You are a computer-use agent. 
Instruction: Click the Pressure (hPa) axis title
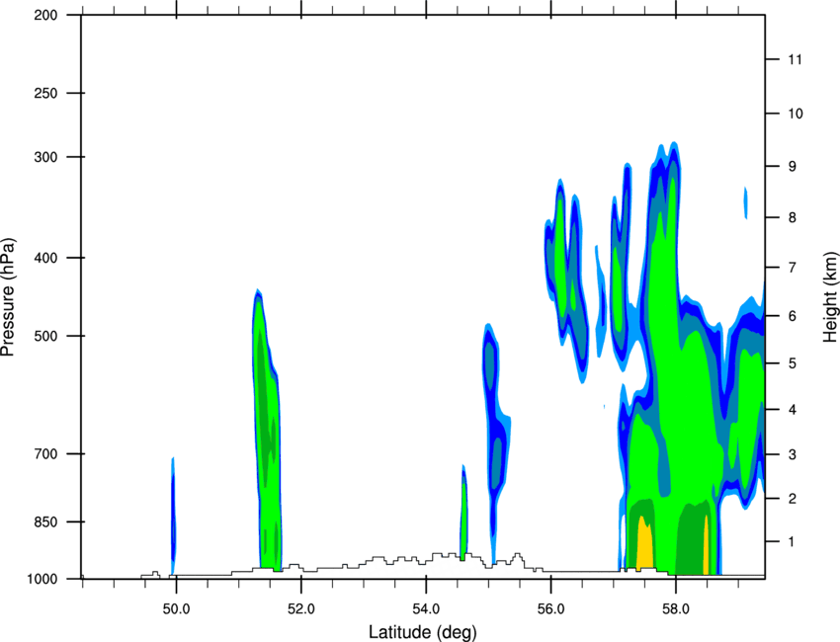pos(8,297)
